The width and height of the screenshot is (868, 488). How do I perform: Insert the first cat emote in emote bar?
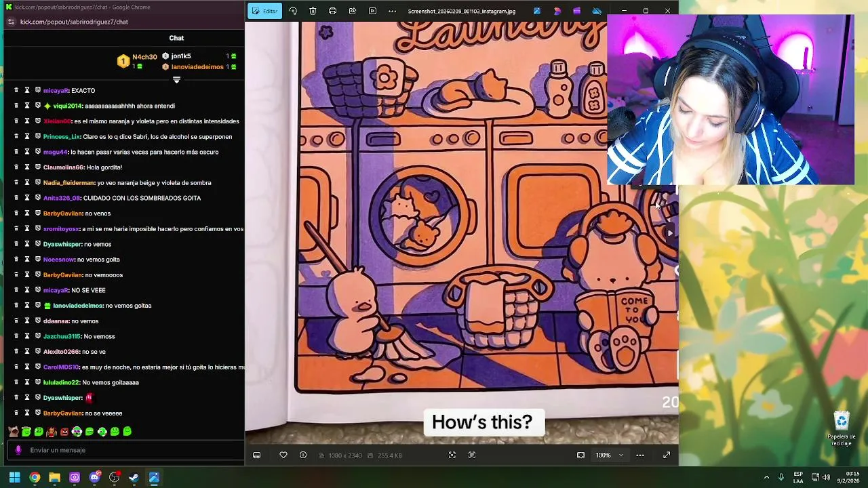(x=14, y=431)
